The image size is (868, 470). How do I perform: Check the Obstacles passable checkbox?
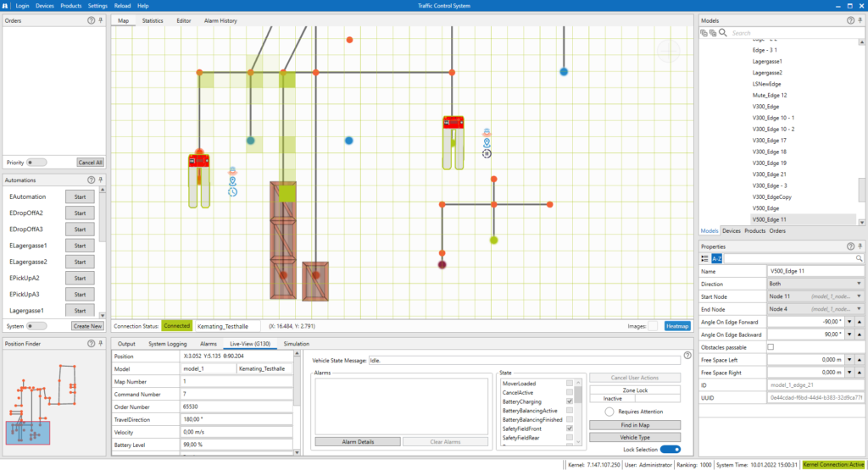point(771,347)
